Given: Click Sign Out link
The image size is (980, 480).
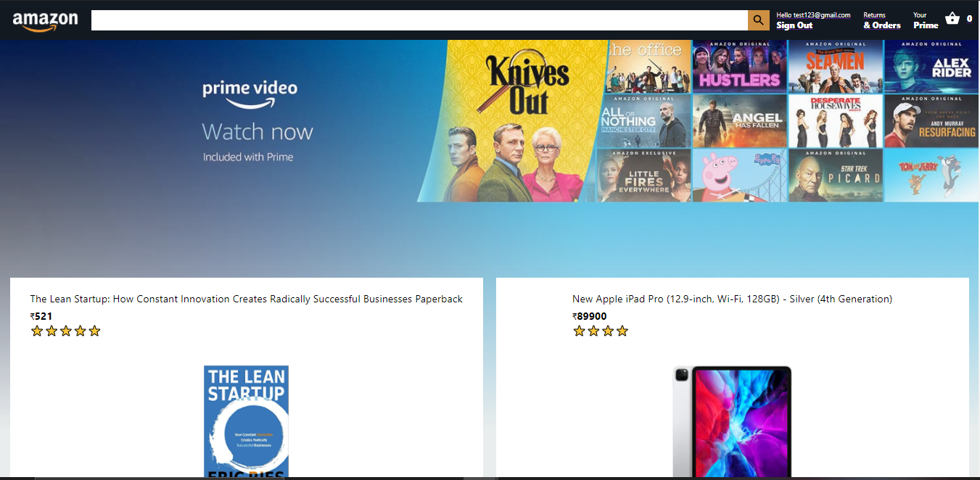Looking at the screenshot, I should 794,25.
